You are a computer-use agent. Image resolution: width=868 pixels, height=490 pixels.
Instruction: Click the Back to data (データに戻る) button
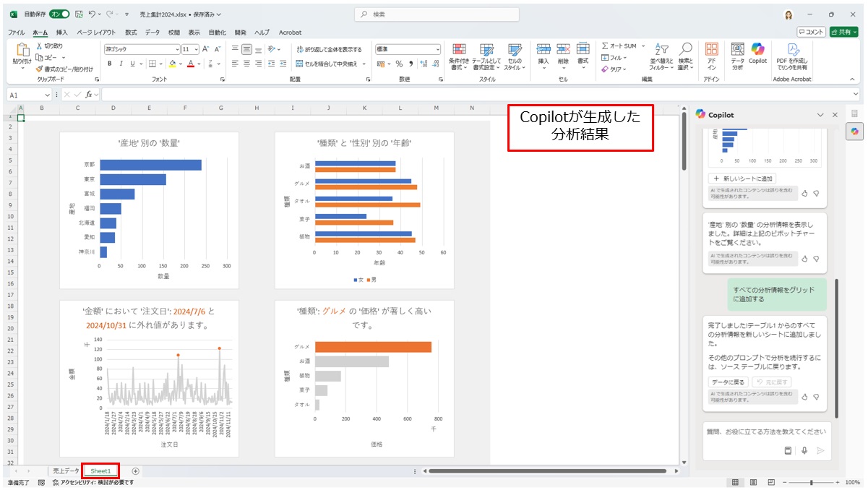(728, 382)
